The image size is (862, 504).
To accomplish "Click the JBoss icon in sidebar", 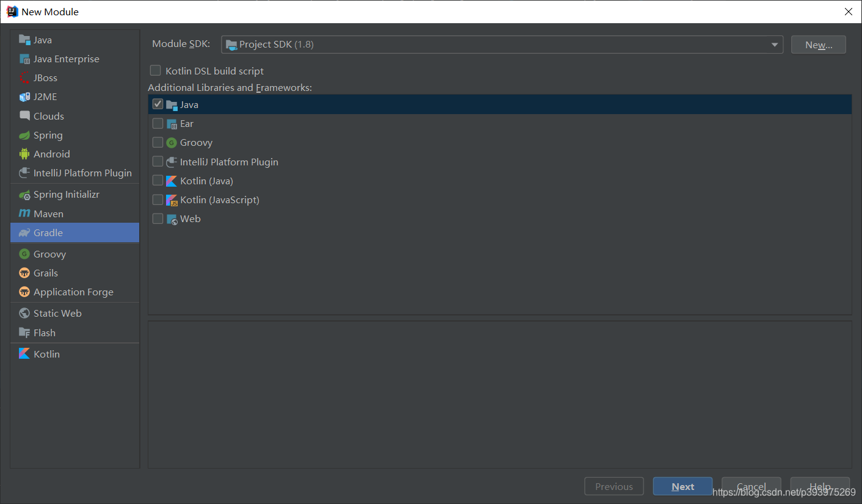I will click(x=24, y=78).
